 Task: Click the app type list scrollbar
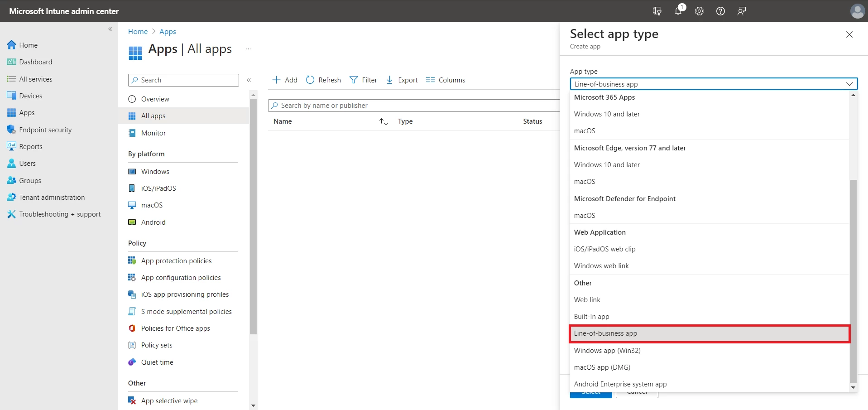(x=853, y=281)
